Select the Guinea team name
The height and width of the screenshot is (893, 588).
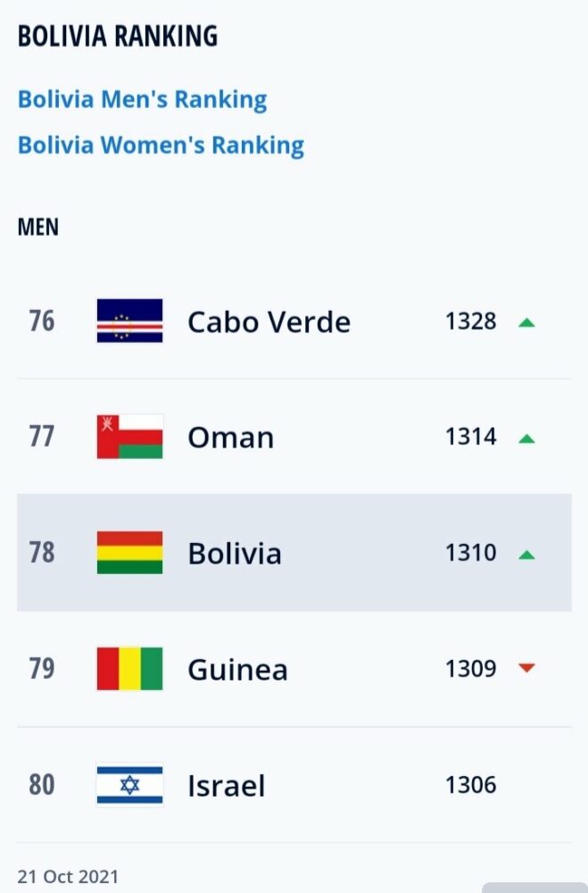coord(237,669)
